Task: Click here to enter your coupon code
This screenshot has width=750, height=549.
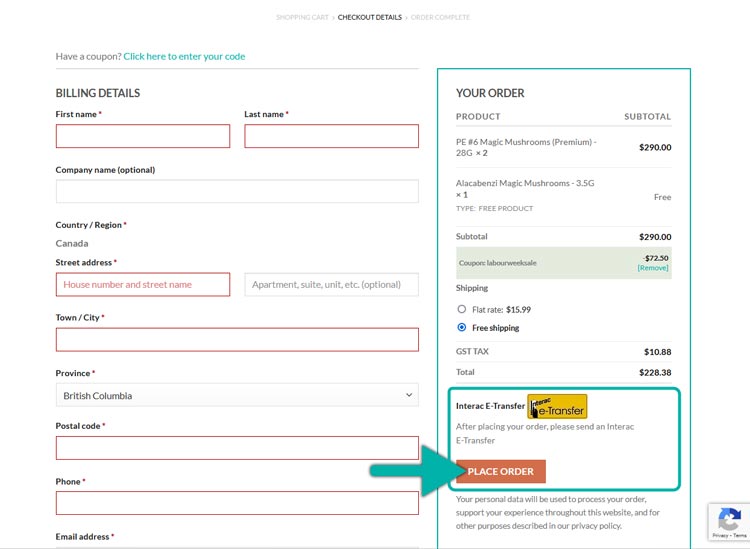Action: 184,56
